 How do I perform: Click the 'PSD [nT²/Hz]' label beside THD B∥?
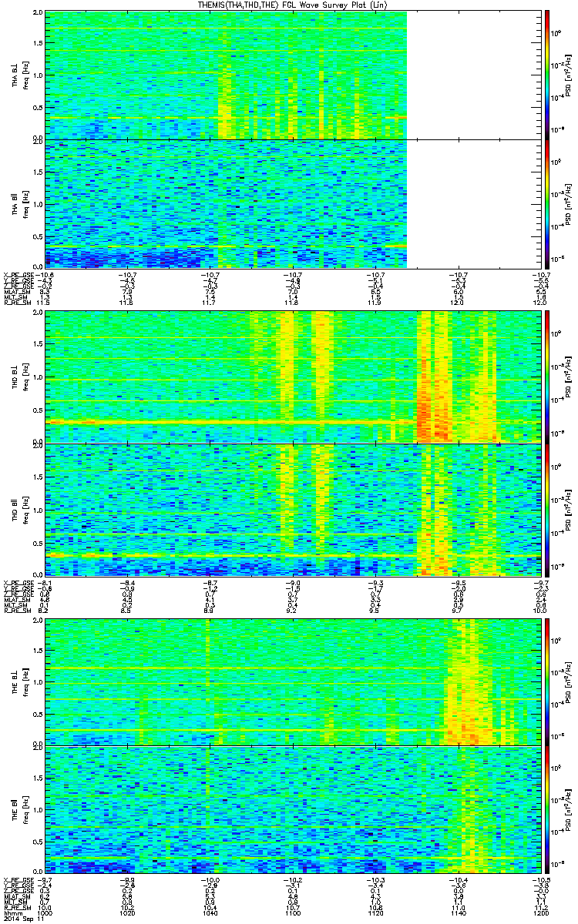coord(568,509)
